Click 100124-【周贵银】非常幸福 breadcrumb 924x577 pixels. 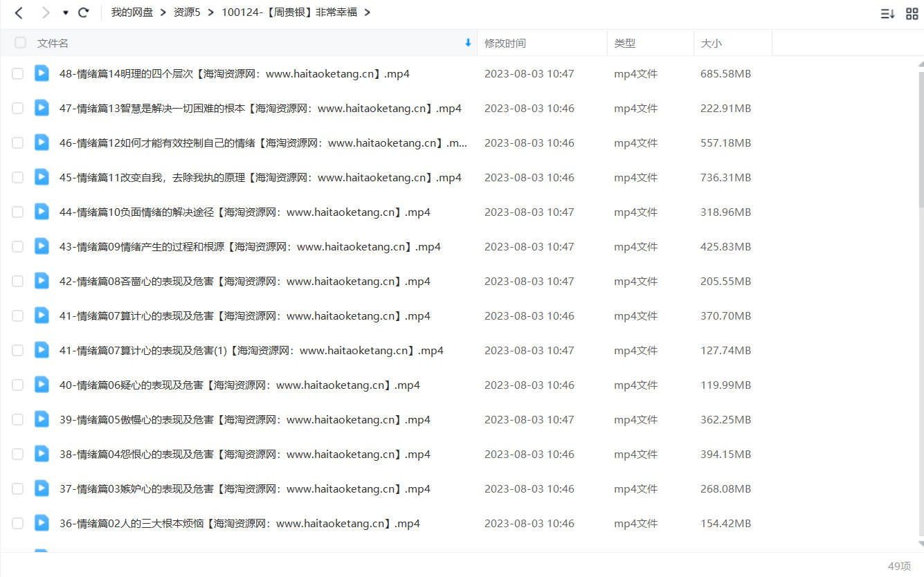tap(289, 12)
